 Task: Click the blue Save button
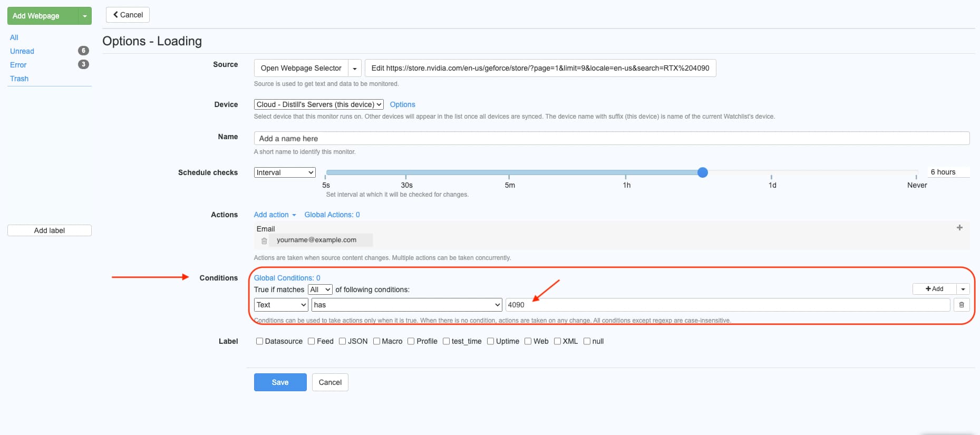tap(280, 382)
